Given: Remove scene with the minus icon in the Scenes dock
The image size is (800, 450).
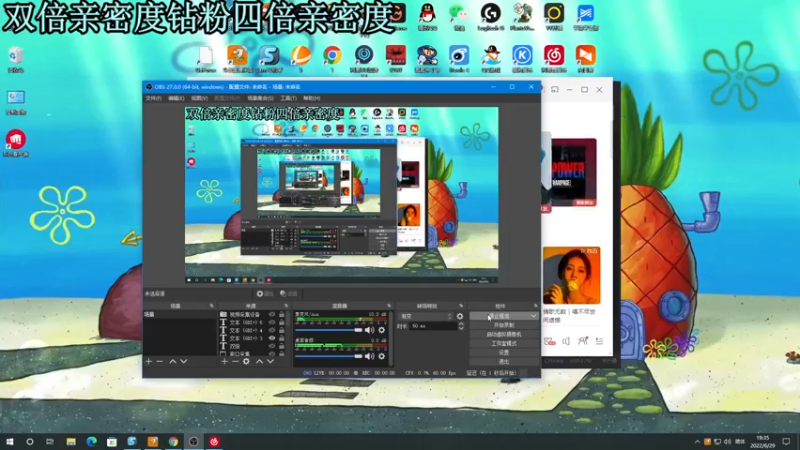Looking at the screenshot, I should [x=160, y=361].
